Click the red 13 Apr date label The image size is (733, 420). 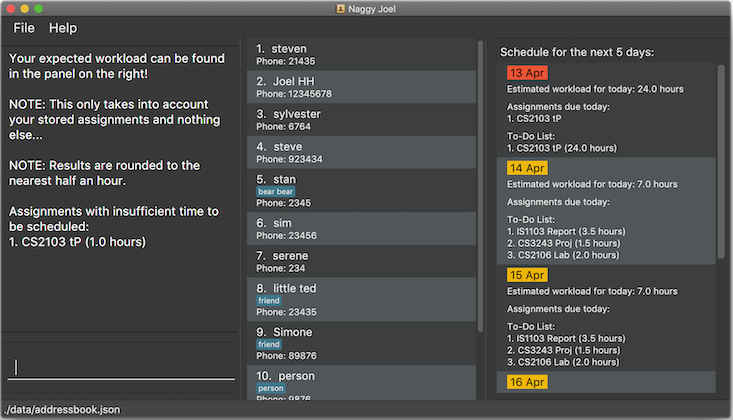527,73
